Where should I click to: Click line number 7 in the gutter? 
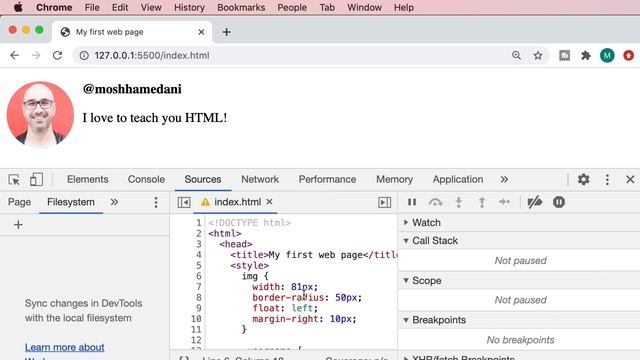[198, 287]
